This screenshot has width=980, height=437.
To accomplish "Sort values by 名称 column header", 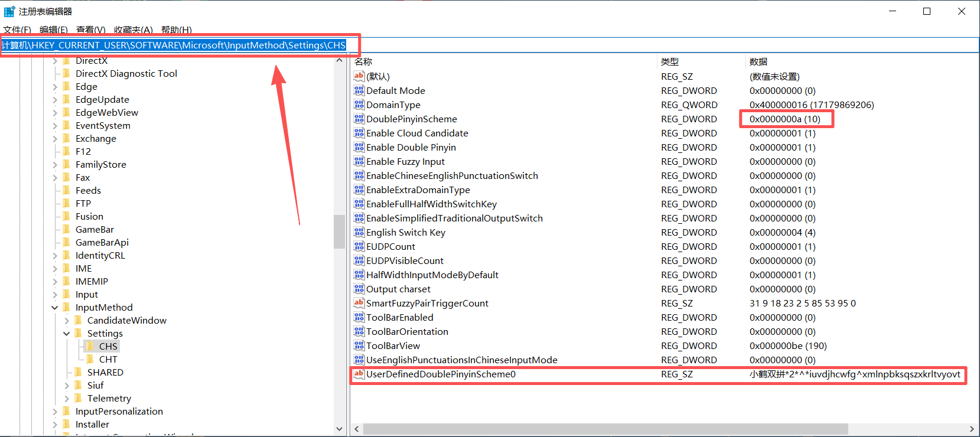I will coord(504,61).
